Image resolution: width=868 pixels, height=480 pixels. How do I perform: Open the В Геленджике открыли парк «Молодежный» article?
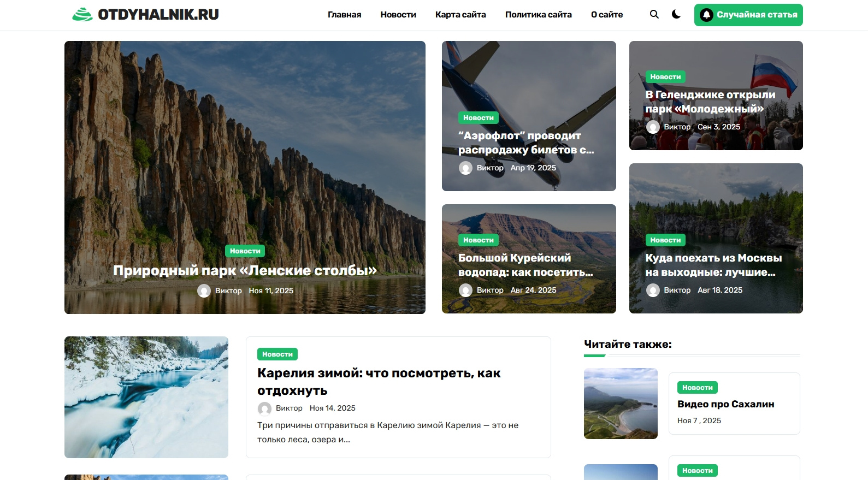[710, 102]
